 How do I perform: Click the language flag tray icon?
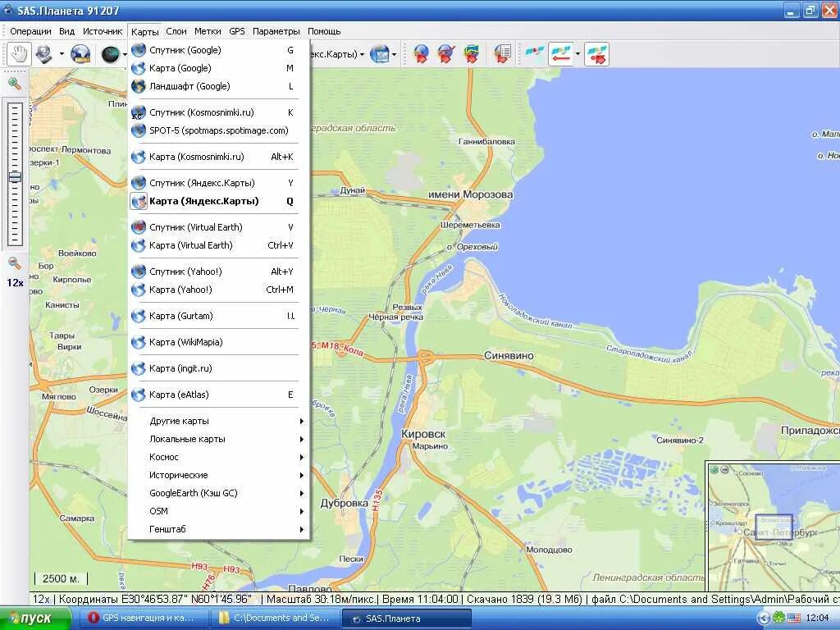point(793,619)
